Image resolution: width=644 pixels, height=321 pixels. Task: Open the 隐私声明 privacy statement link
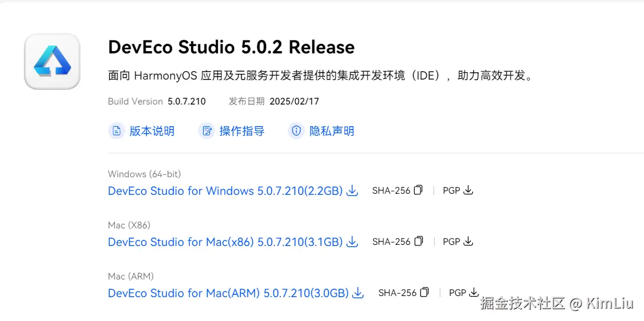point(332,131)
